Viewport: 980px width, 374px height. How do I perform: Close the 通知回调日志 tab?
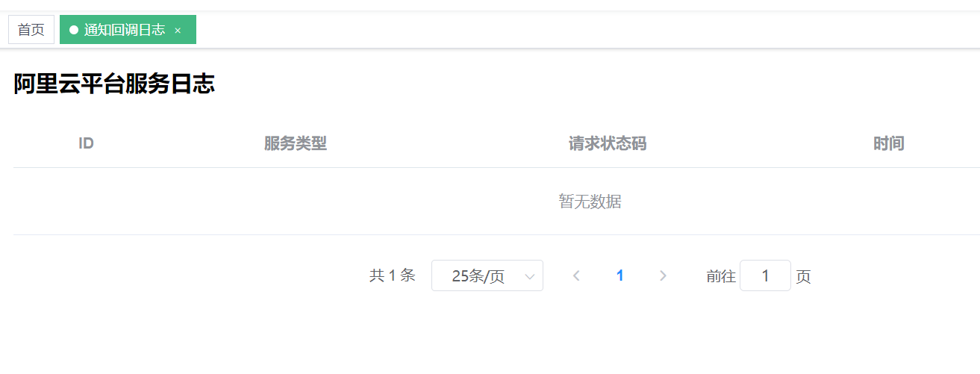point(178,31)
